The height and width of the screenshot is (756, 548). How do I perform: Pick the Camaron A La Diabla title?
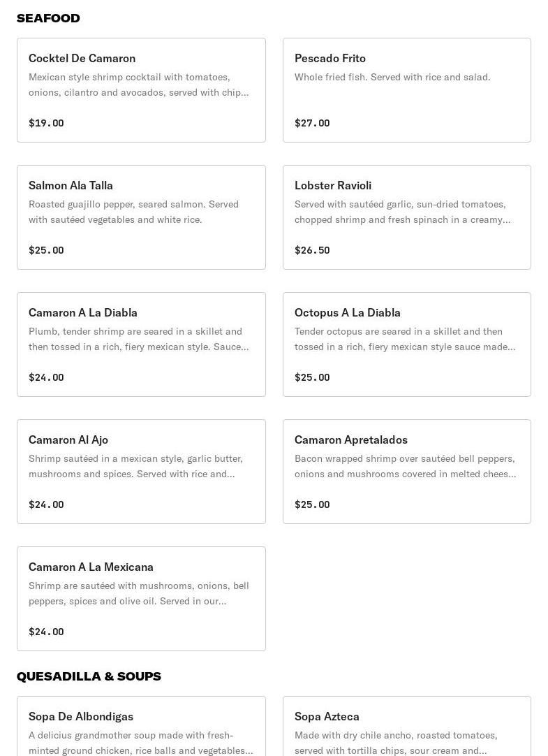click(83, 312)
